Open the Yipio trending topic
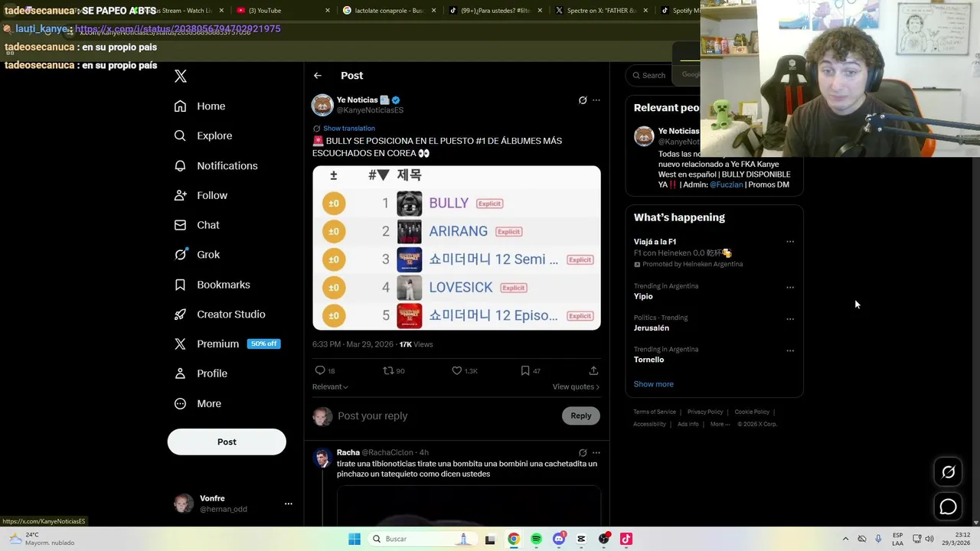980x551 pixels. 643,296
